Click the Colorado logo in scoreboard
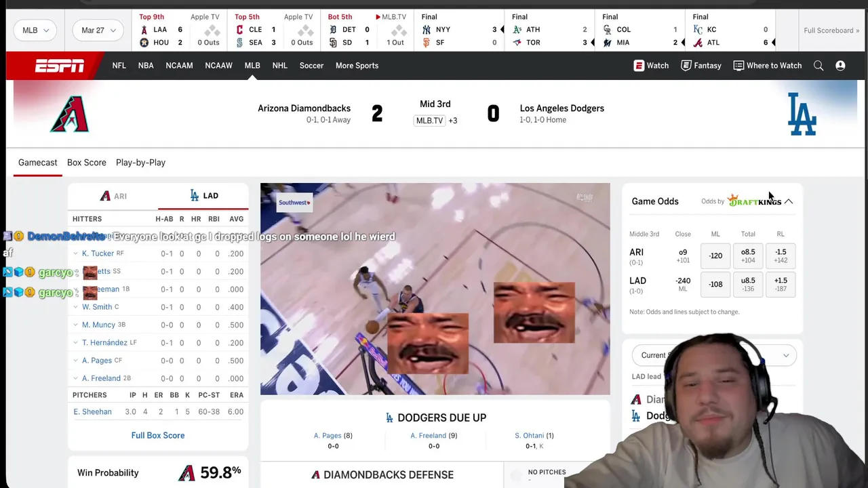This screenshot has width=868, height=488. (x=608, y=30)
